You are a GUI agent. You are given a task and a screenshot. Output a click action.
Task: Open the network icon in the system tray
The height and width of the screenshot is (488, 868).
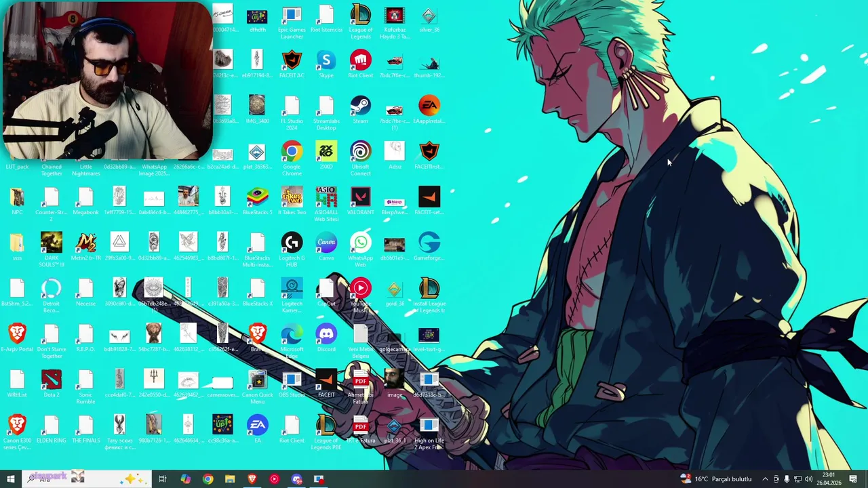797,479
